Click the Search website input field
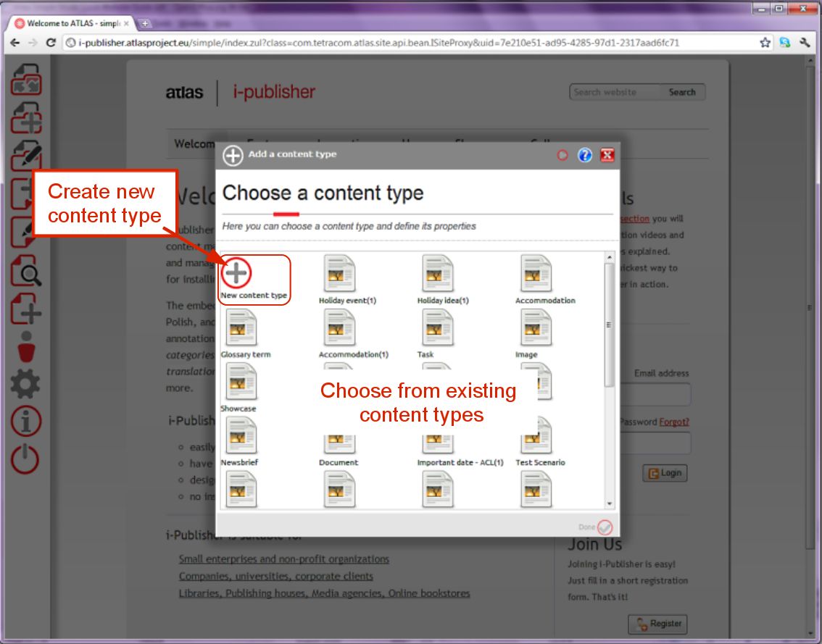 click(x=615, y=92)
